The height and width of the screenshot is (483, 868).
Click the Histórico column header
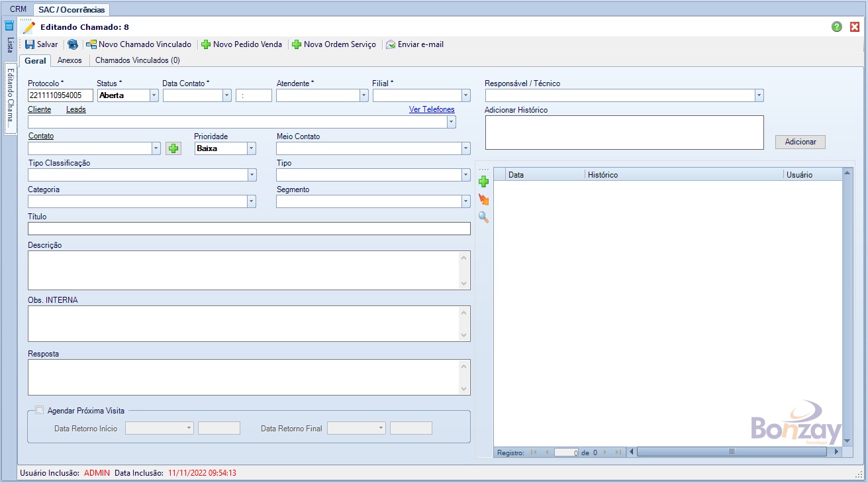coord(684,175)
